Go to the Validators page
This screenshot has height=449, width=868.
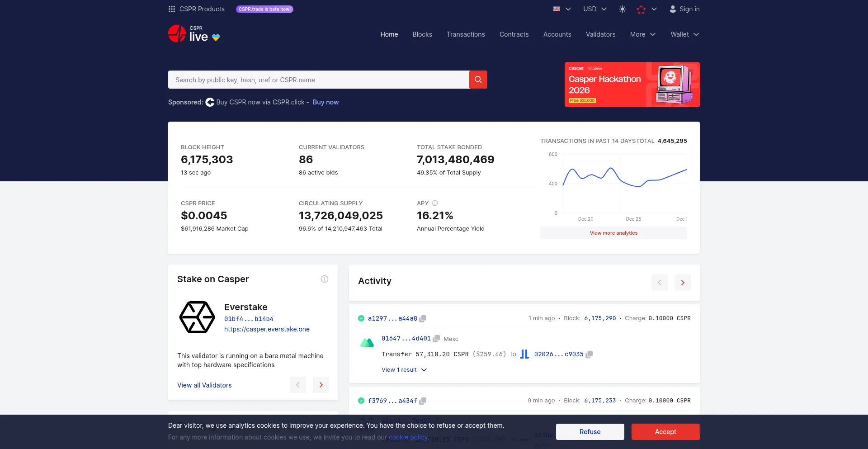tap(600, 34)
